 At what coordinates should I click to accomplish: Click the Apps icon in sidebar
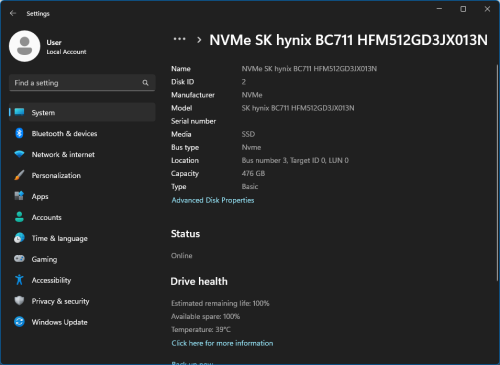click(19, 196)
